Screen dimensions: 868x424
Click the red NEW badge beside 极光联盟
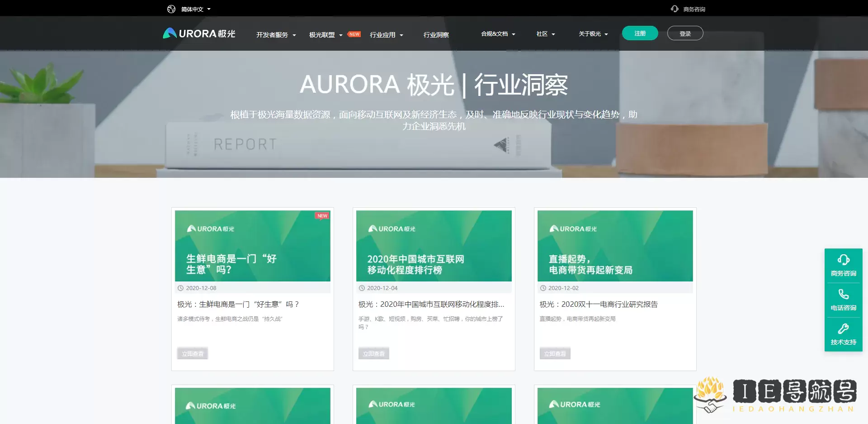(x=354, y=34)
